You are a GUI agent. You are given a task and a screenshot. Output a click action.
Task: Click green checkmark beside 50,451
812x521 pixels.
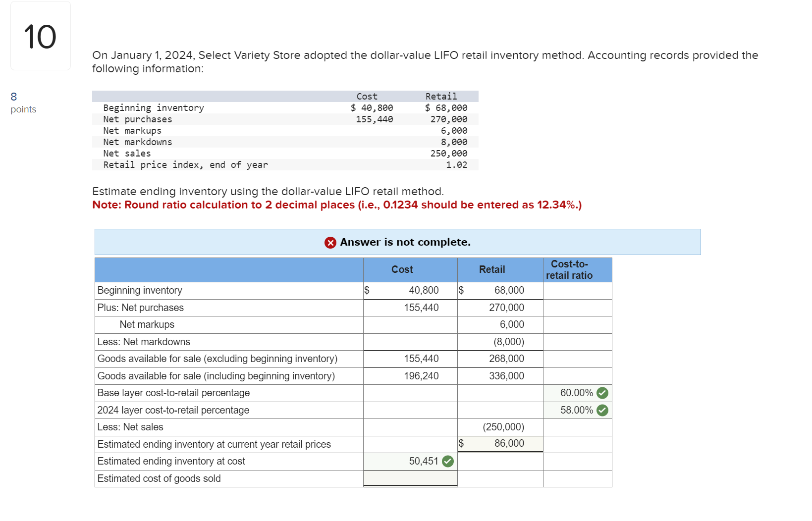pos(448,462)
